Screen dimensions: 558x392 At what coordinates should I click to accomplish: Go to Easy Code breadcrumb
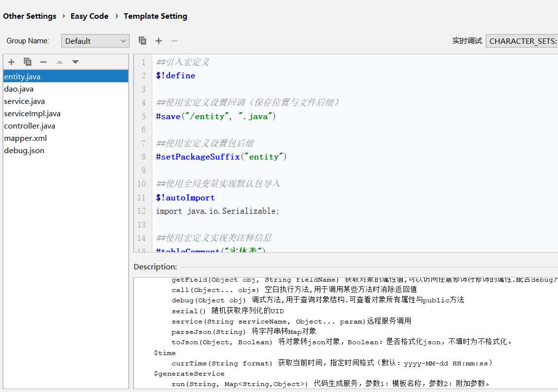pyautogui.click(x=89, y=16)
